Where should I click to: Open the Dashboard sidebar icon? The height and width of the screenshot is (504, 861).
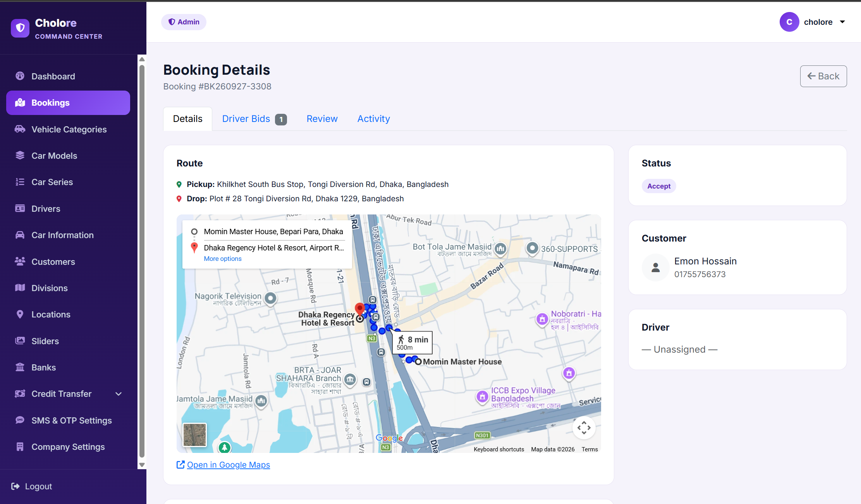tap(20, 76)
